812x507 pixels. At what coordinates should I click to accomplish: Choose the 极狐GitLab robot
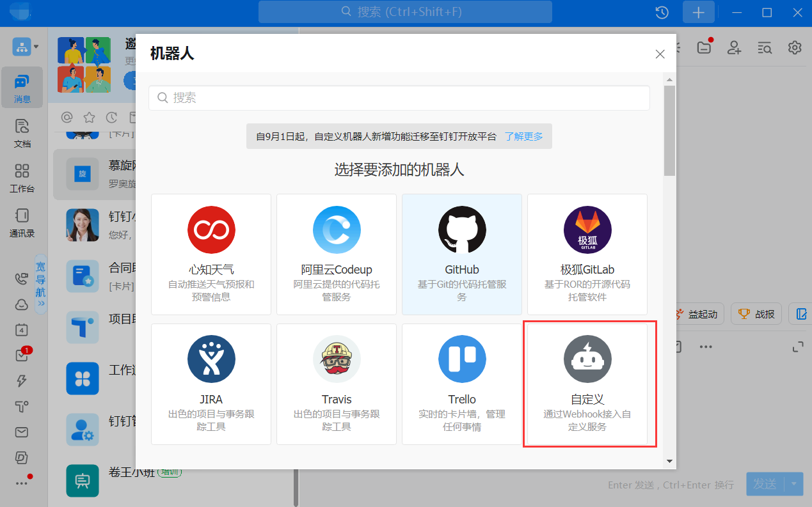(587, 254)
